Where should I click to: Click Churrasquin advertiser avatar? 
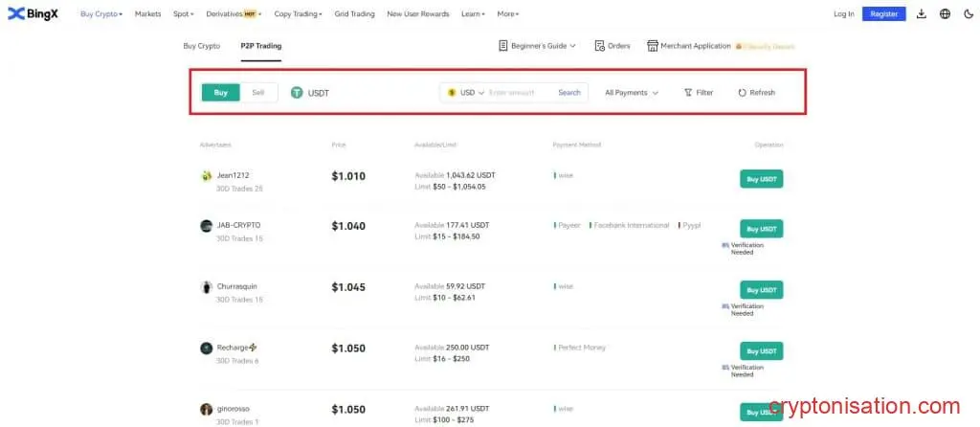tap(207, 287)
